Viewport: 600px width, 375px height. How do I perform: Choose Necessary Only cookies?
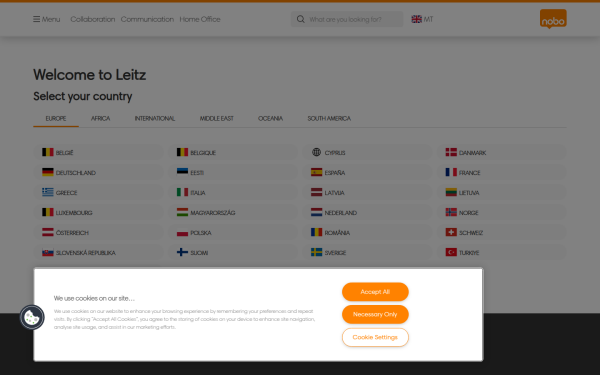coord(375,315)
